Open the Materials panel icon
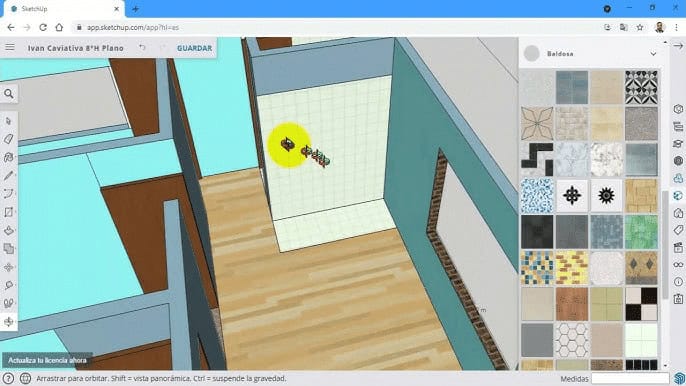 678,196
